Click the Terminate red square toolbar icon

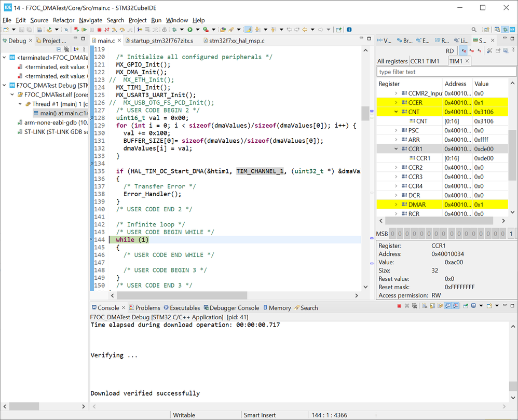pos(99,30)
